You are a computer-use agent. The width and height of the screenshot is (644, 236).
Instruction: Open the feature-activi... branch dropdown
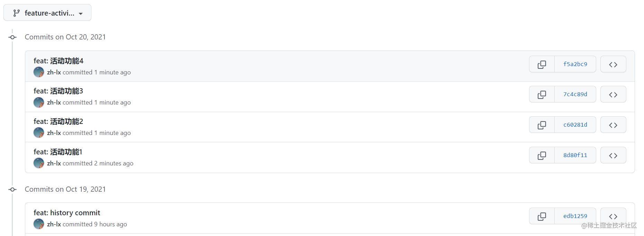tap(47, 13)
